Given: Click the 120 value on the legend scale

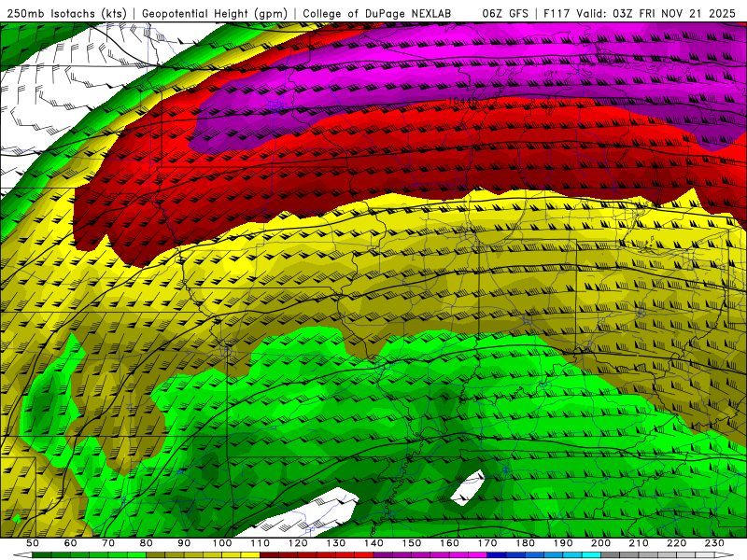Looking at the screenshot, I should [298, 543].
